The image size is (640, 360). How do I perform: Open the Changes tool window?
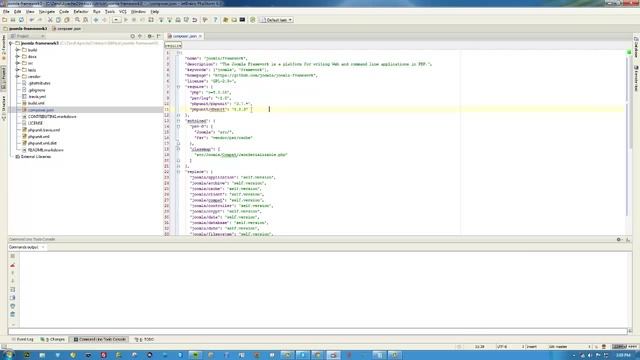53,340
